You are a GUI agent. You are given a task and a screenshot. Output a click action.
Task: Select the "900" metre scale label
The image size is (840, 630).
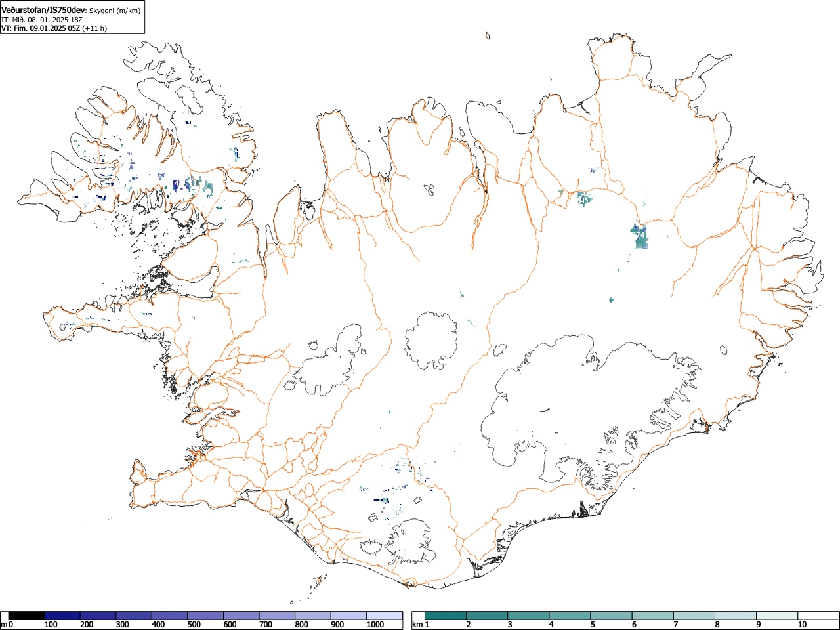pos(337,625)
